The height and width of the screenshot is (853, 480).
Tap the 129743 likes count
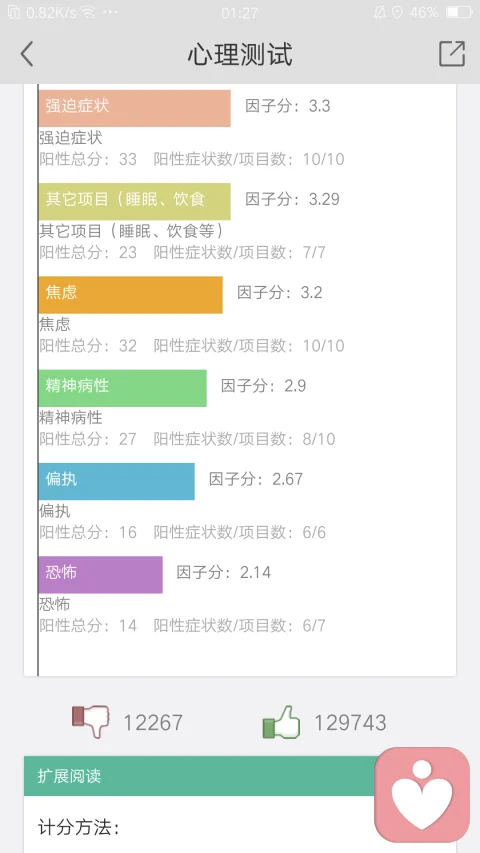tap(350, 722)
